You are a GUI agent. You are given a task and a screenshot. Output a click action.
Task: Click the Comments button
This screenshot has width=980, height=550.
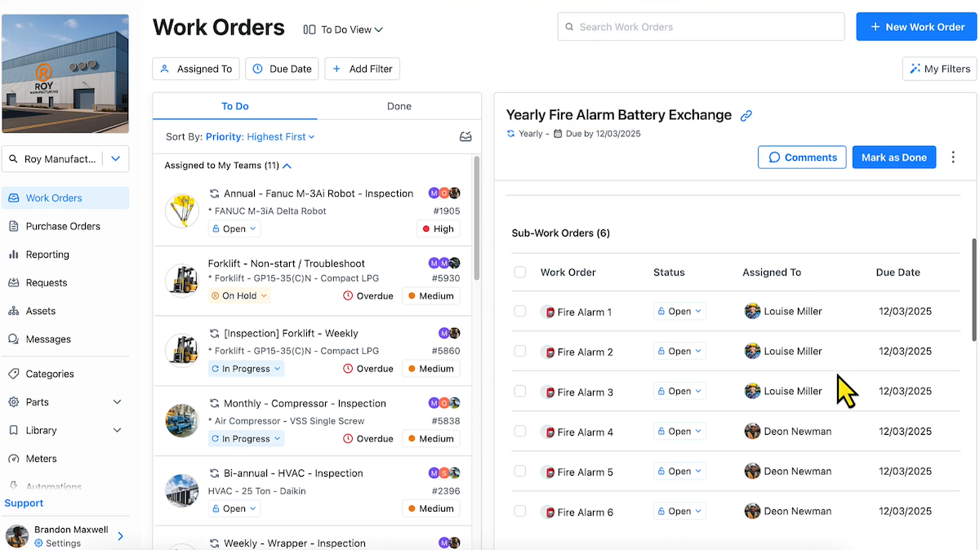802,157
